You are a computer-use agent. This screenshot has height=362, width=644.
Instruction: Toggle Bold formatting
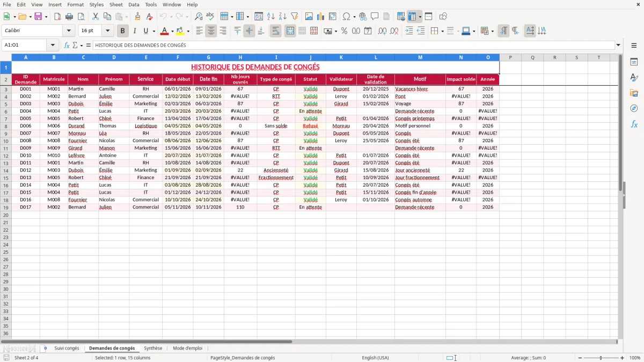(x=122, y=31)
